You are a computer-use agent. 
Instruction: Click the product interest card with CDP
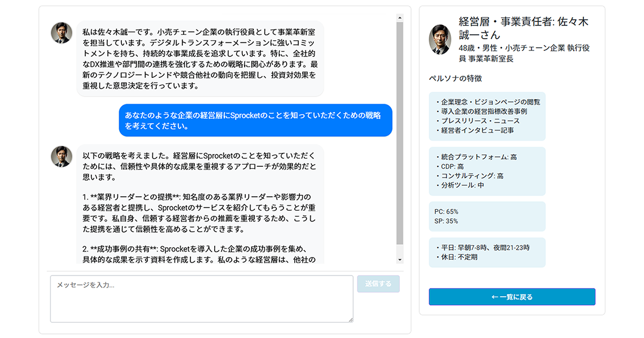[x=487, y=171]
